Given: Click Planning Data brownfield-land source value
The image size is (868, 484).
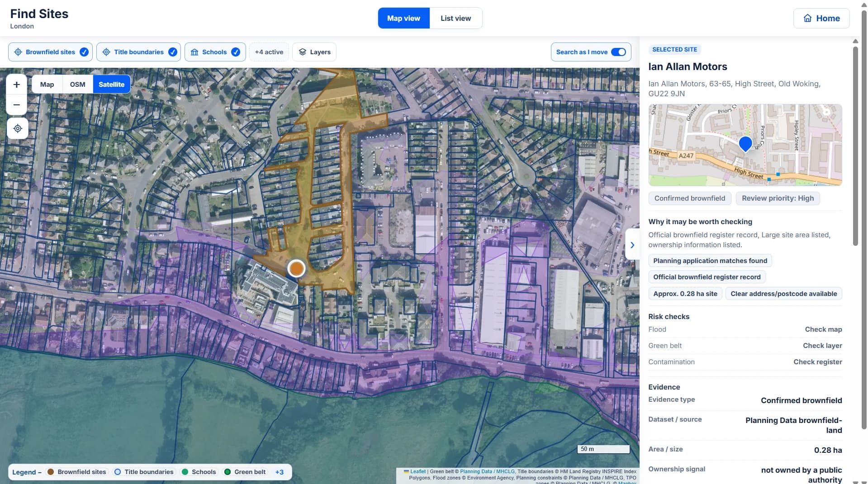Looking at the screenshot, I should pyautogui.click(x=793, y=425).
